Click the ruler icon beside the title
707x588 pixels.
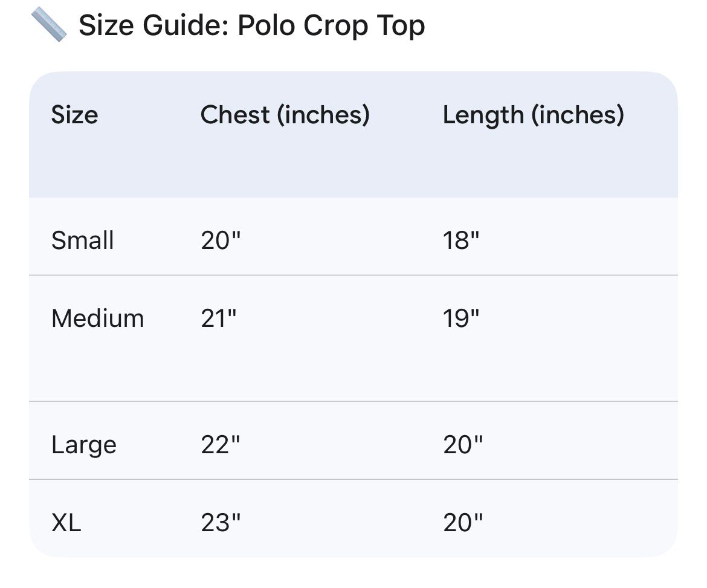coord(49,25)
